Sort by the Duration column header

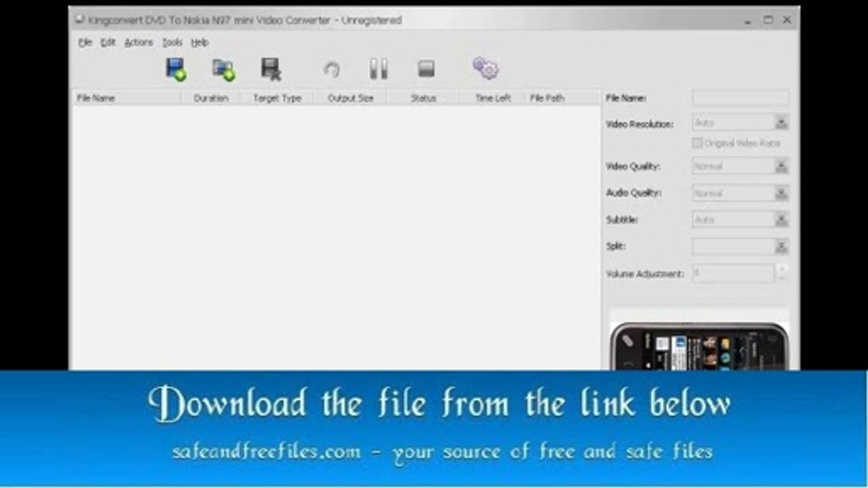[211, 98]
